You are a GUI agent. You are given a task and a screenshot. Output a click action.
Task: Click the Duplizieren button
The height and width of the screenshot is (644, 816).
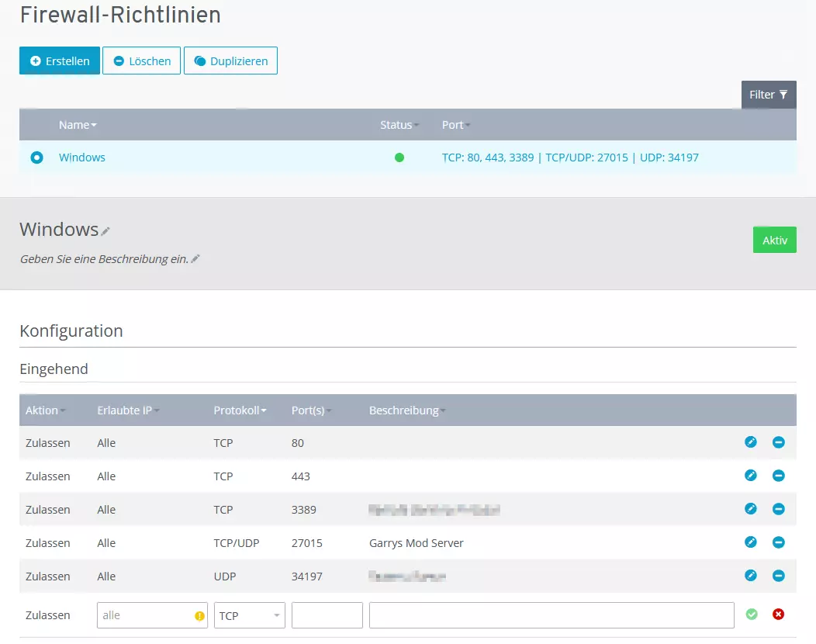pyautogui.click(x=230, y=61)
